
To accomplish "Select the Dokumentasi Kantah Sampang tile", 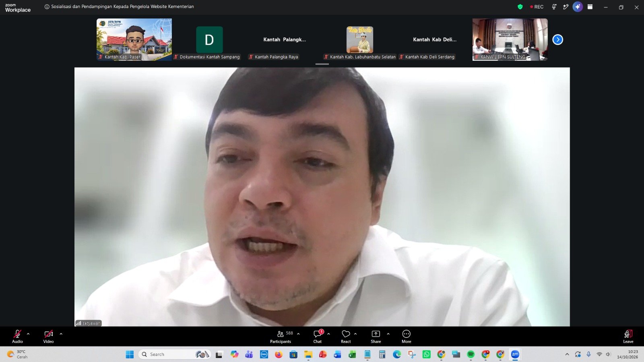I will pos(209,39).
